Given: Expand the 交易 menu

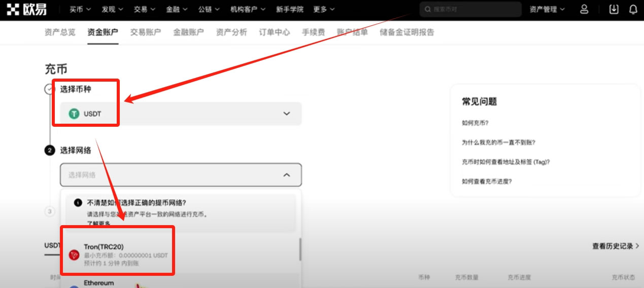Looking at the screenshot, I should 145,9.
